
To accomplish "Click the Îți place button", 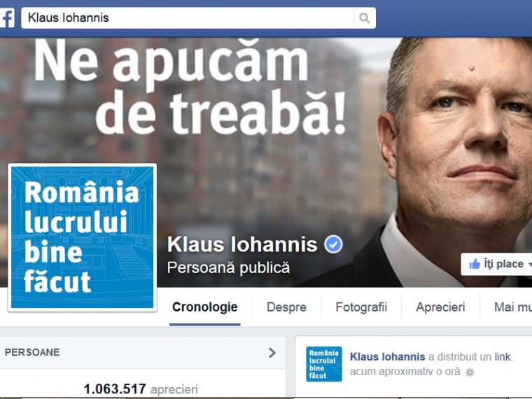I will 496,264.
